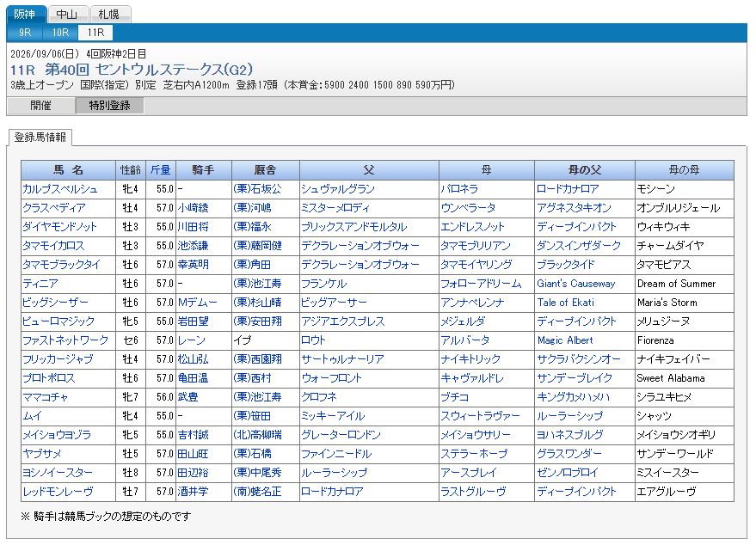Open damsire Giant's Causeway

(x=576, y=284)
